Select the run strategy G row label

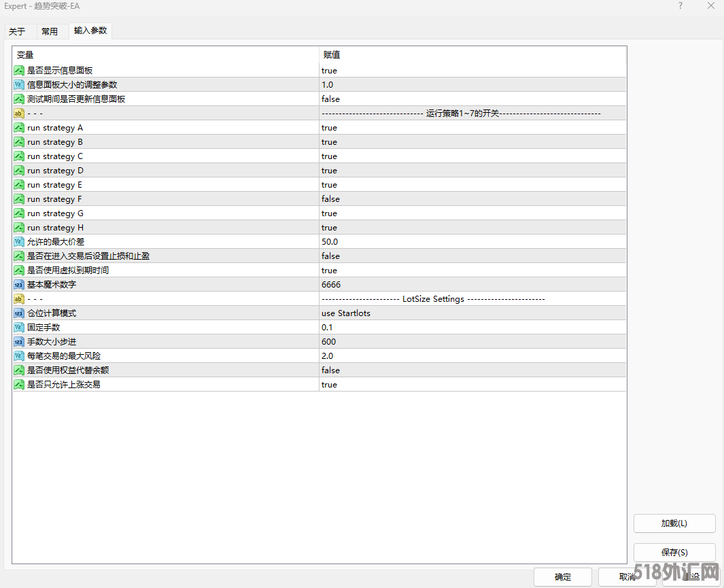(56, 213)
